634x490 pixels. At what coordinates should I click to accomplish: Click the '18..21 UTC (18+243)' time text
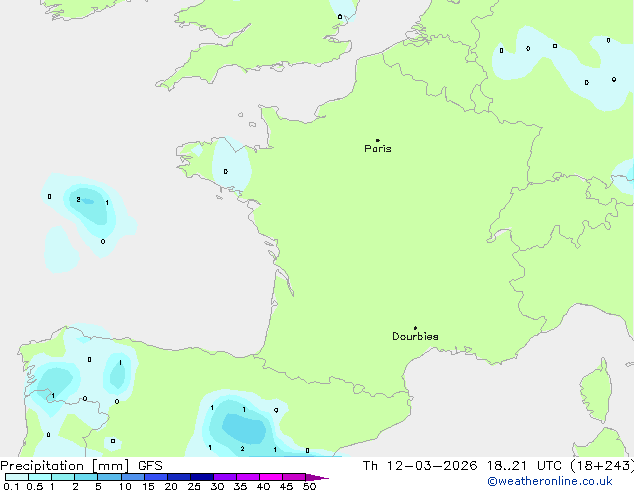[x=560, y=466]
